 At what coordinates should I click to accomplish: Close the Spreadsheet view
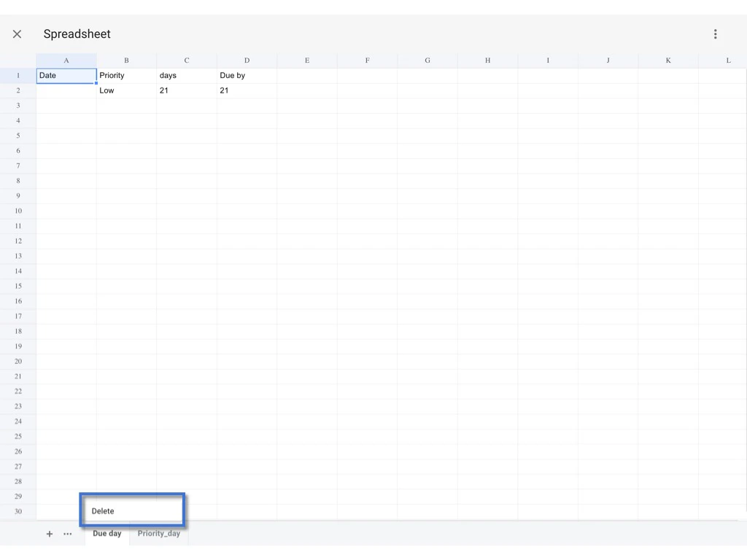[x=17, y=34]
